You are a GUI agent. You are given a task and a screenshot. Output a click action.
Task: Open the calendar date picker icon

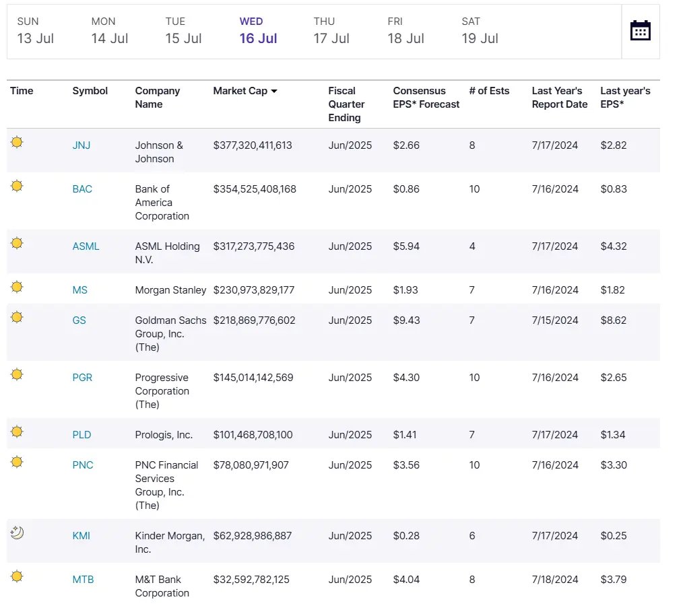640,30
